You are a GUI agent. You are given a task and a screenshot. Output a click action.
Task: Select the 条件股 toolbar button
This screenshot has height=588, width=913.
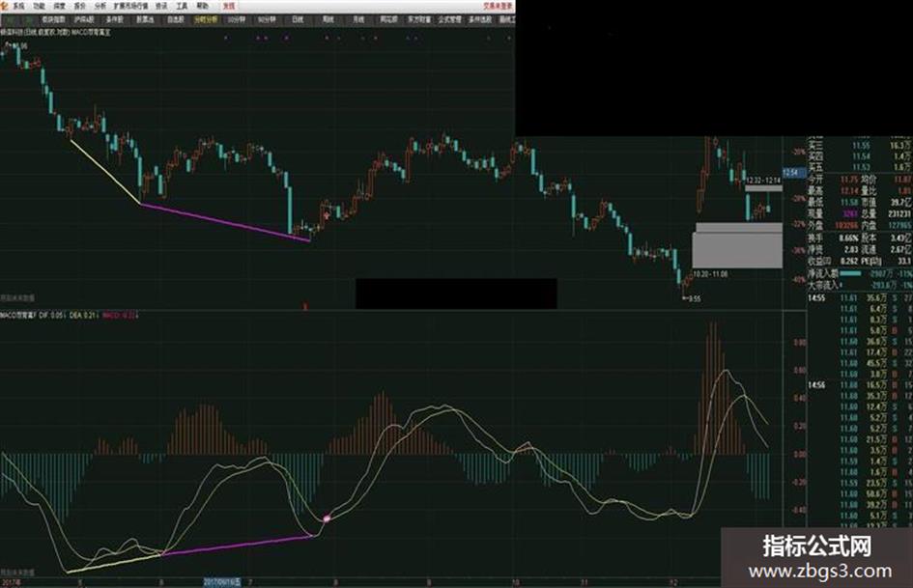point(115,19)
